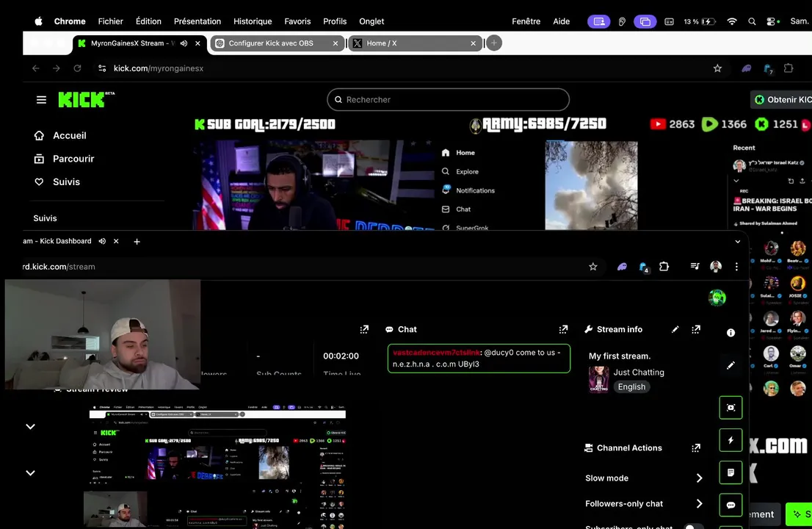Open the Favoris menu
The width and height of the screenshot is (812, 529).
[297, 22]
